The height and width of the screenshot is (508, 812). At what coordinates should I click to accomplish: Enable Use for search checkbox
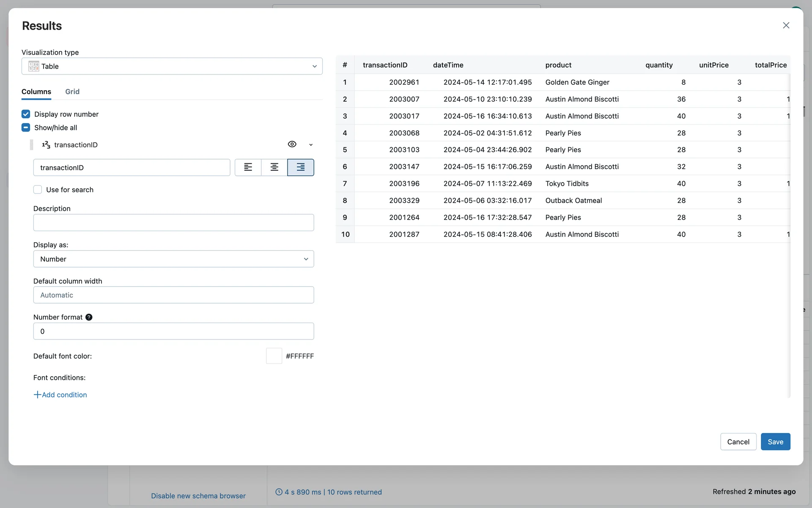[38, 190]
